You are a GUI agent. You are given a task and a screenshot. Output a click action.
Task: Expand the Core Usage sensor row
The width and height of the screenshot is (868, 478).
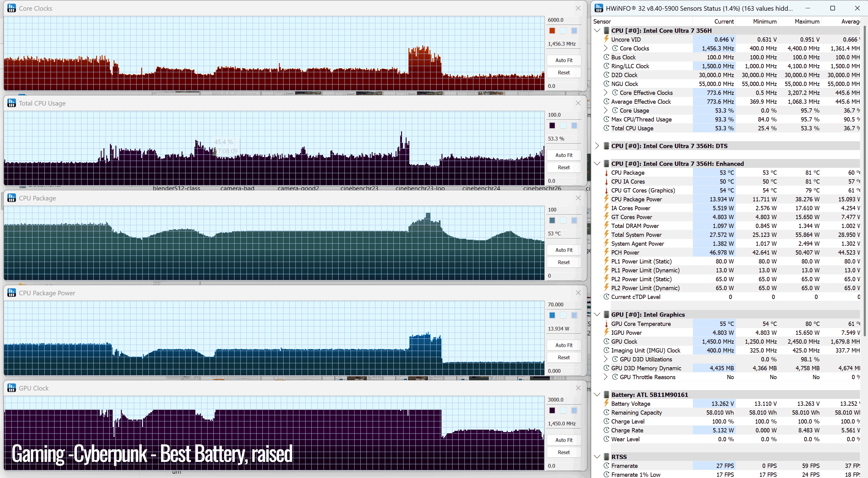pos(606,110)
